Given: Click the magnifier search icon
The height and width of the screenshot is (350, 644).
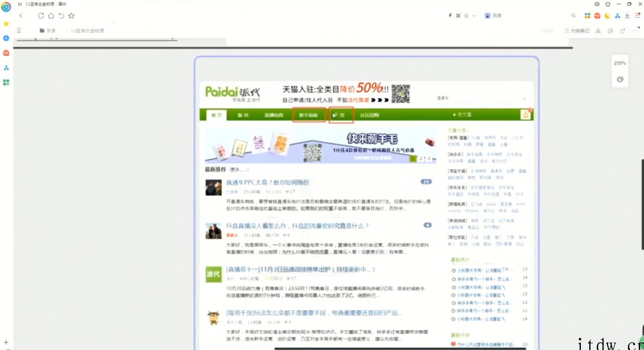Looking at the screenshot, I should 573,15.
